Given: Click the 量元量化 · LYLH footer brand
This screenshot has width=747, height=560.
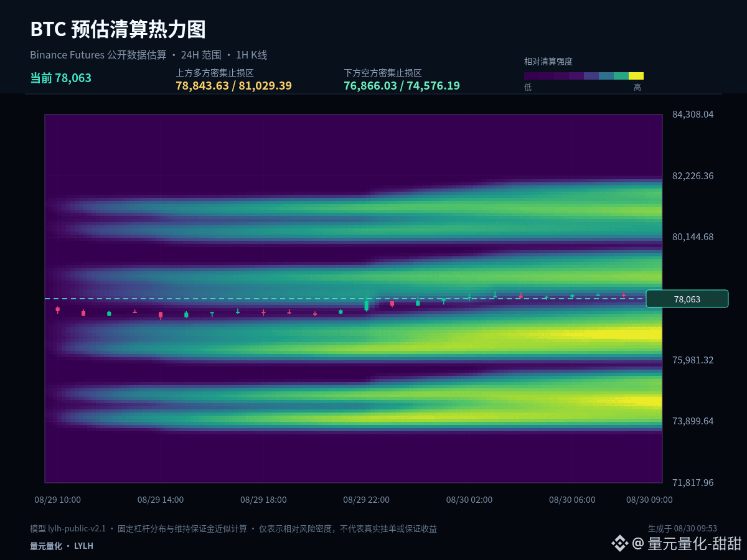Looking at the screenshot, I should [x=62, y=546].
